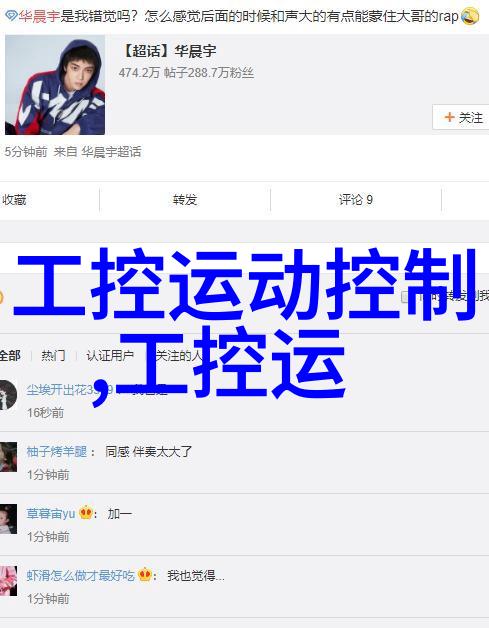Select the 全部 comments tab
The width and height of the screenshot is (489, 628).
pyautogui.click(x=10, y=356)
